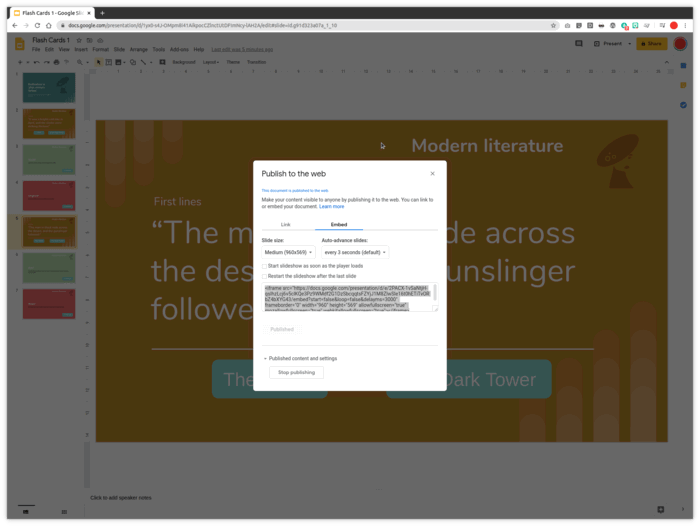
Task: Open the Auto-advance slides dropdown
Action: coord(355,252)
